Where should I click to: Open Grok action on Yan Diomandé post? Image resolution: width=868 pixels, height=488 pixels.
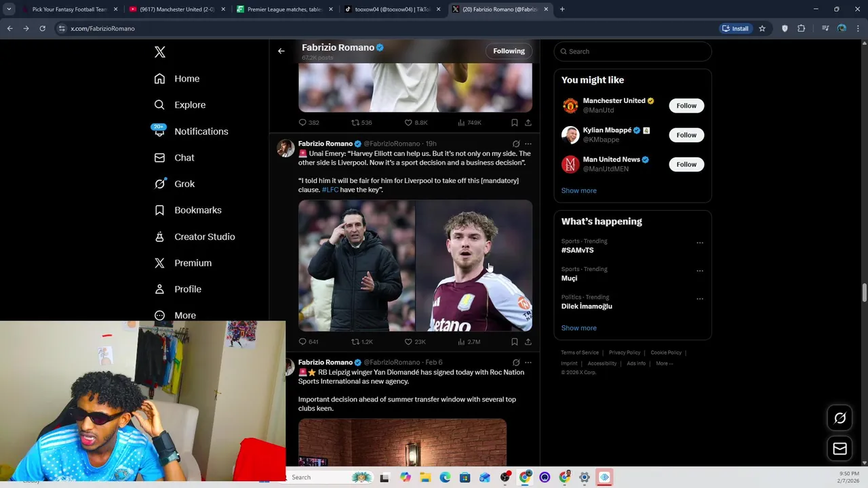point(516,363)
